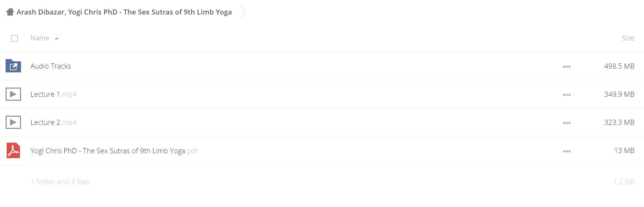
Task: Sort the files by the Name column
Action: (40, 38)
